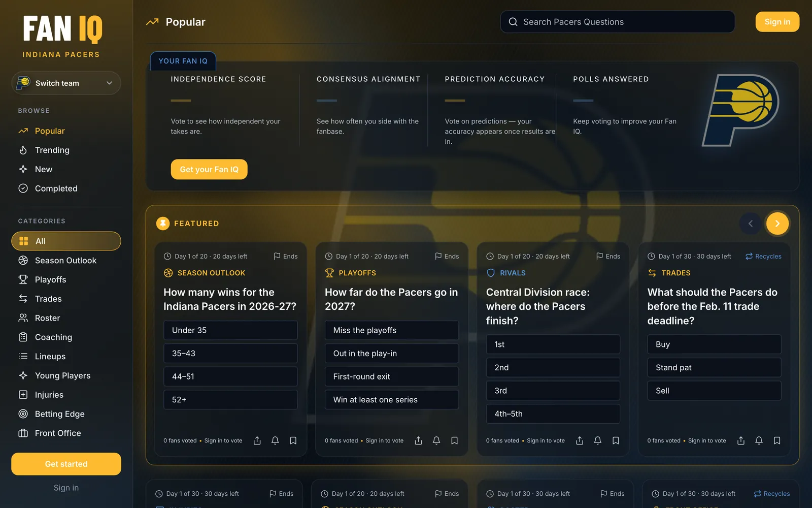
Task: Select 'Stand pat' trade option
Action: click(714, 367)
